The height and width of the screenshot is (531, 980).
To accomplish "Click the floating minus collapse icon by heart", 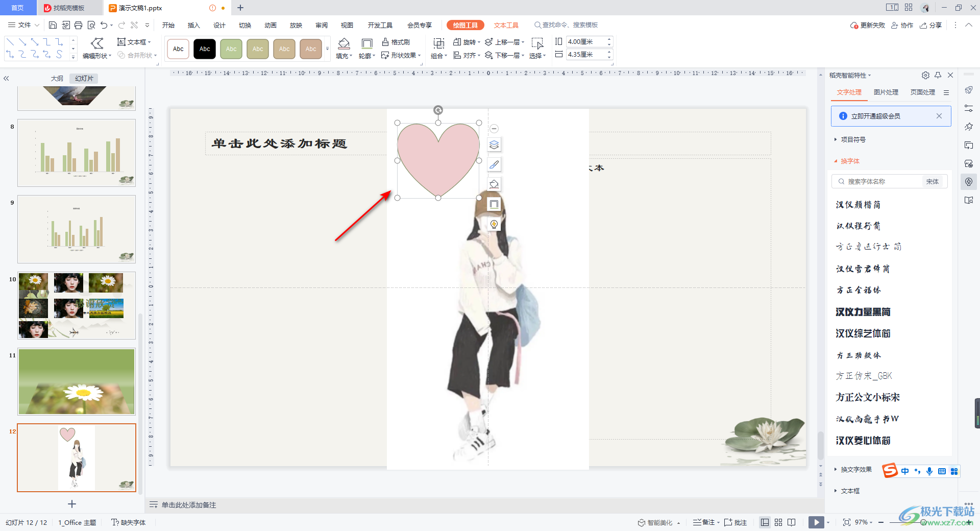I will coord(494,129).
